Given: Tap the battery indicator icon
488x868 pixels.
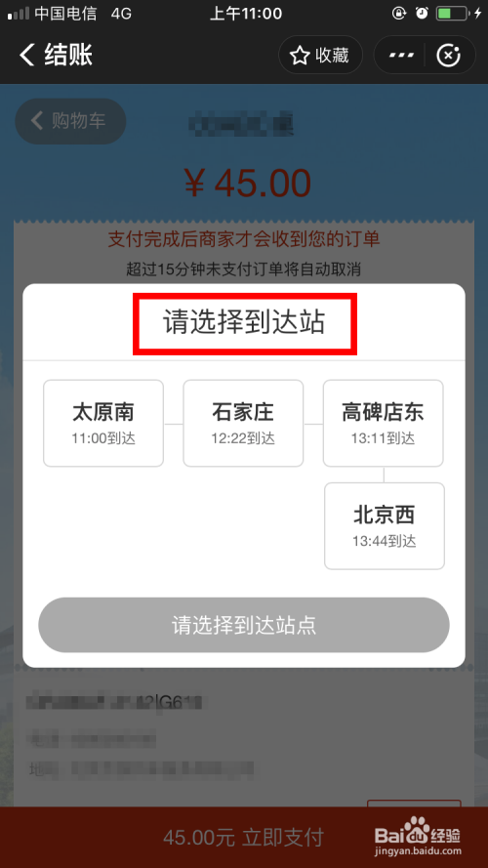Looking at the screenshot, I should click(452, 14).
